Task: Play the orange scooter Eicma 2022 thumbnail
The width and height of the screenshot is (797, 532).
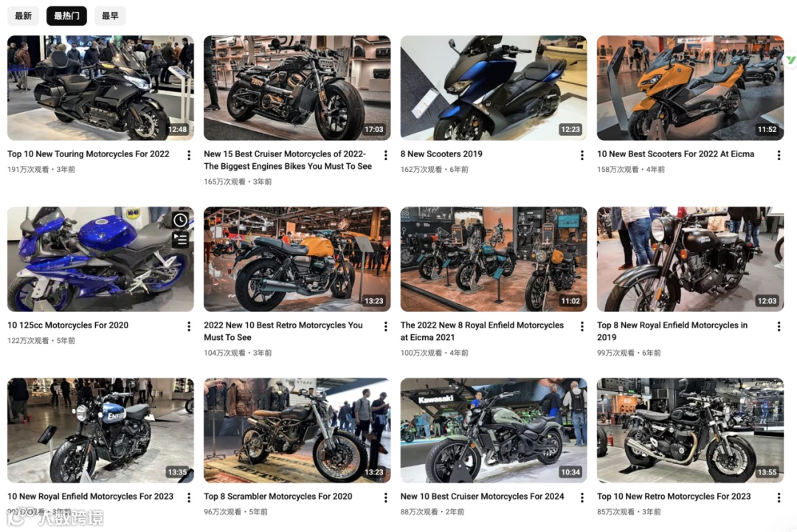Action: [690, 88]
